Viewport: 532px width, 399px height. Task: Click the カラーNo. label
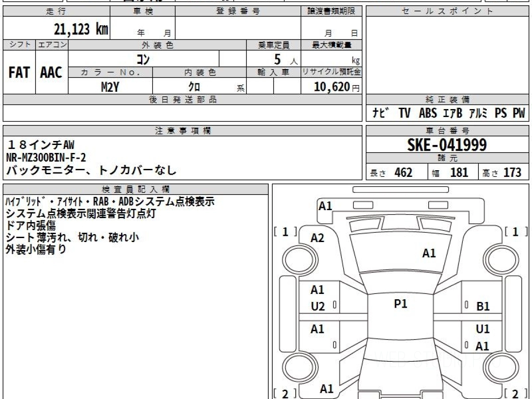pos(110,72)
